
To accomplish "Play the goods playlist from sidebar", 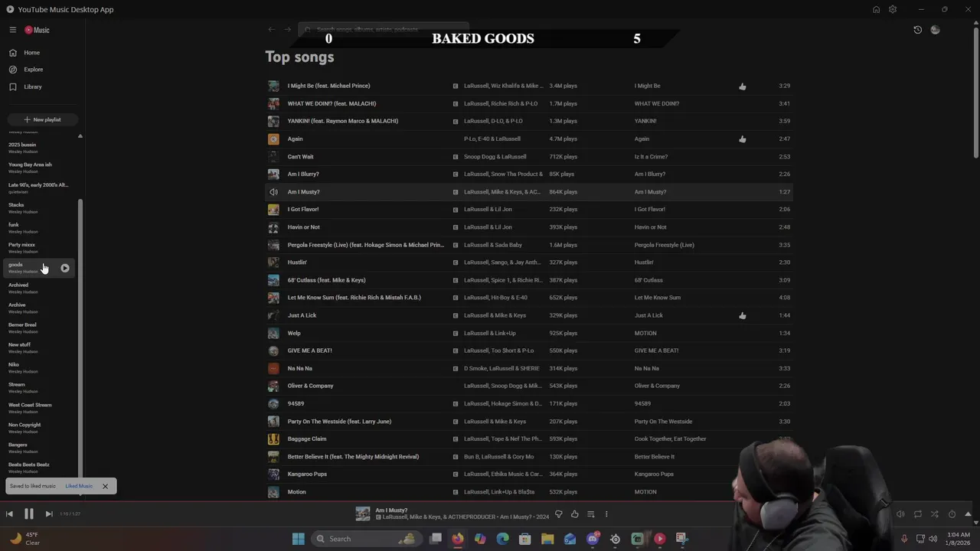I will pos(65,268).
